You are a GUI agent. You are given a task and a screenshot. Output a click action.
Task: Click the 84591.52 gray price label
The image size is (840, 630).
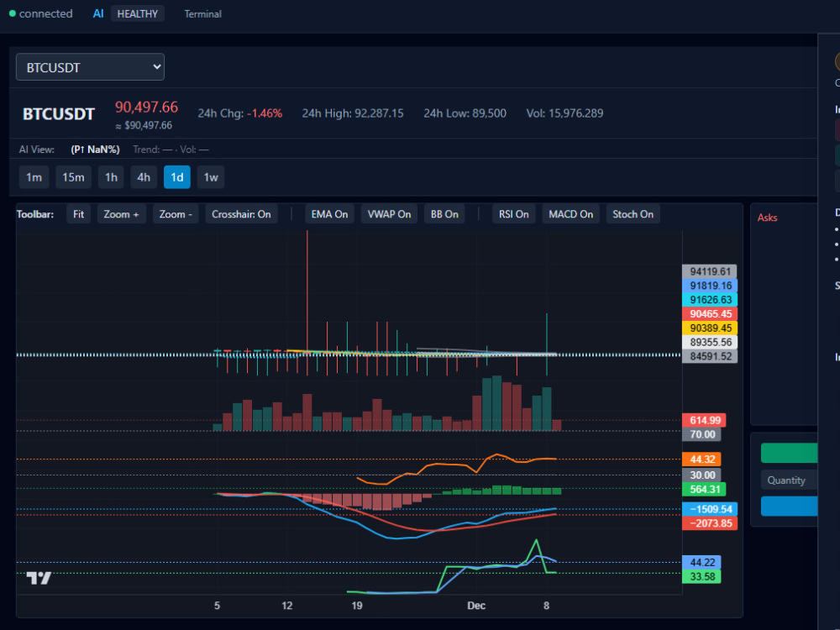pos(710,356)
